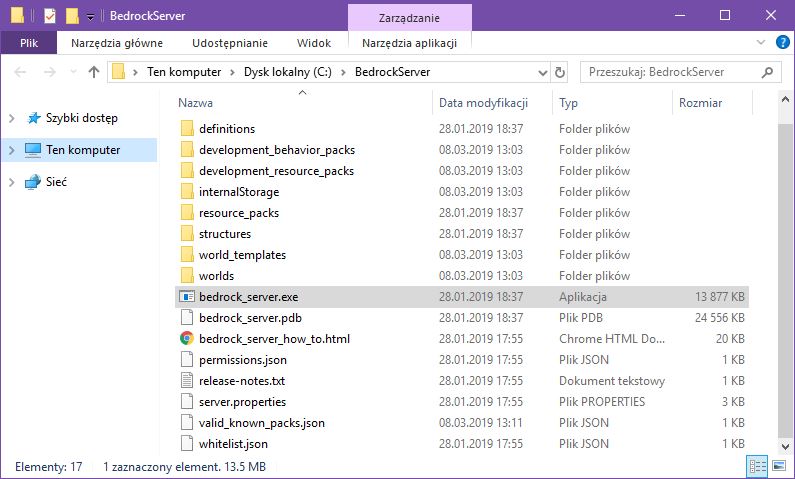
Task: Expand the Sieć tree node
Action: [x=12, y=182]
